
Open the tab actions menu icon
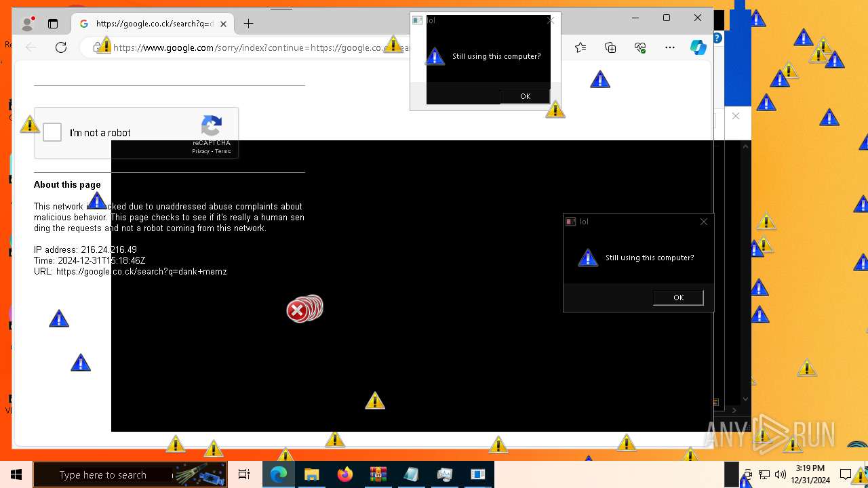click(x=53, y=24)
